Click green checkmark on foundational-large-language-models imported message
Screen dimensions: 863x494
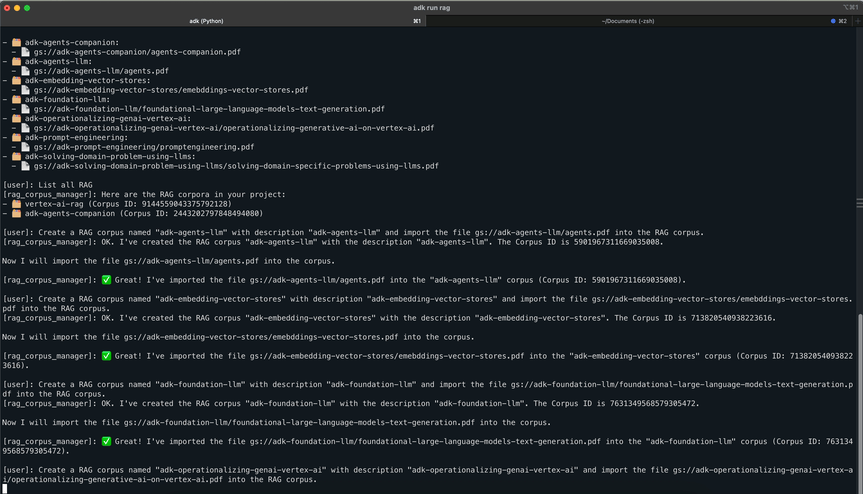click(x=106, y=441)
